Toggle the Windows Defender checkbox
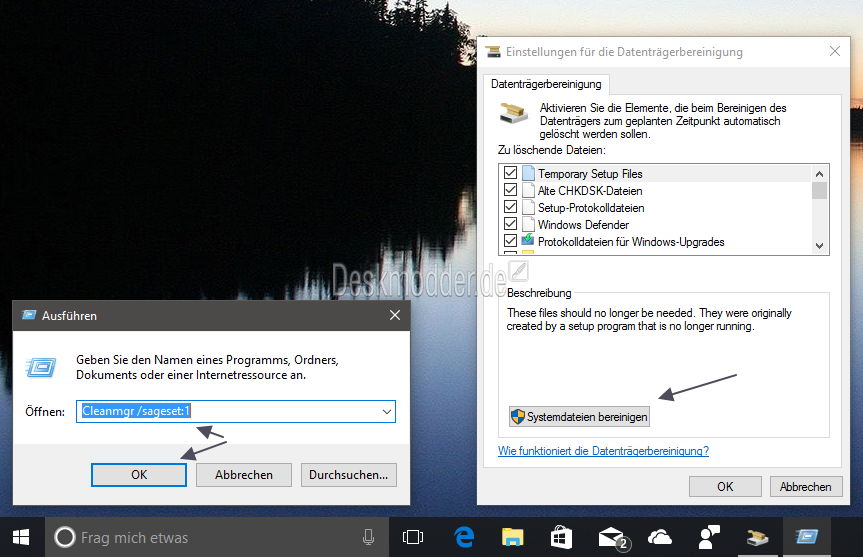 (510, 224)
